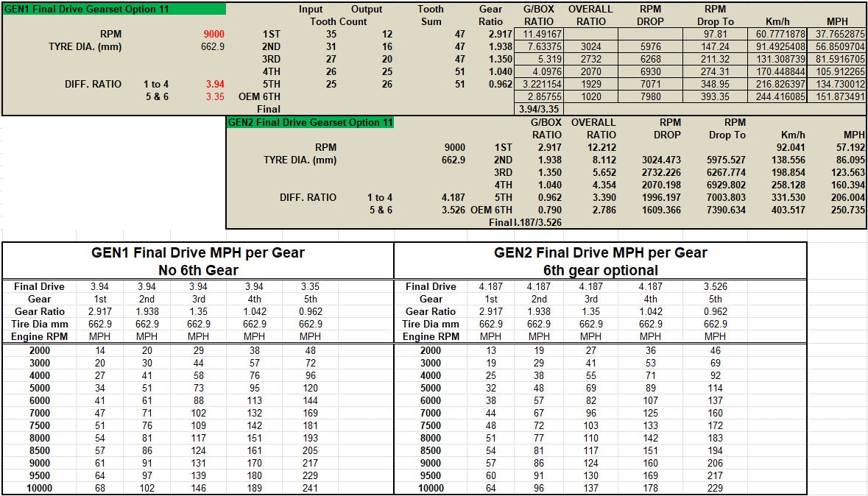The width and height of the screenshot is (868, 496).
Task: Click the 0.790 OEM 6TH gearbox ratio
Action: (x=550, y=210)
